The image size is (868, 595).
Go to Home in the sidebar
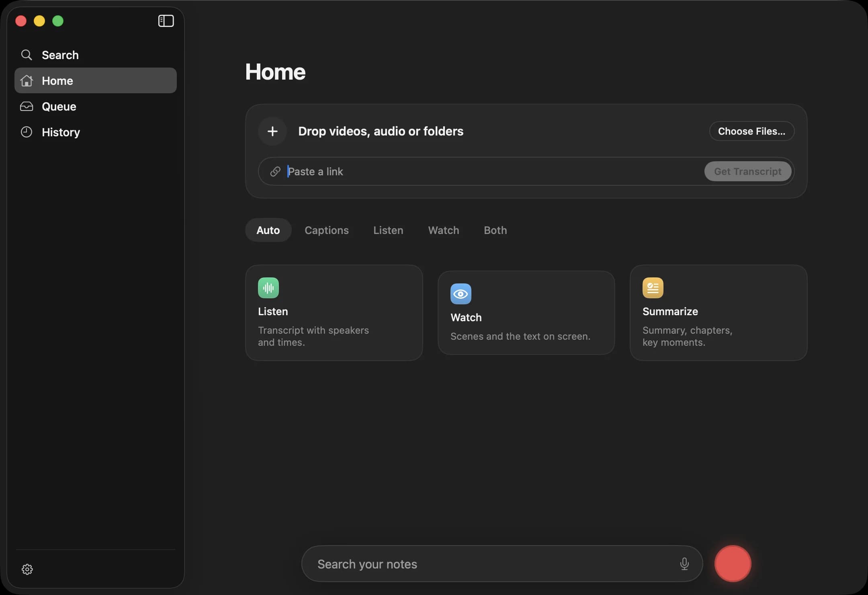tap(95, 81)
